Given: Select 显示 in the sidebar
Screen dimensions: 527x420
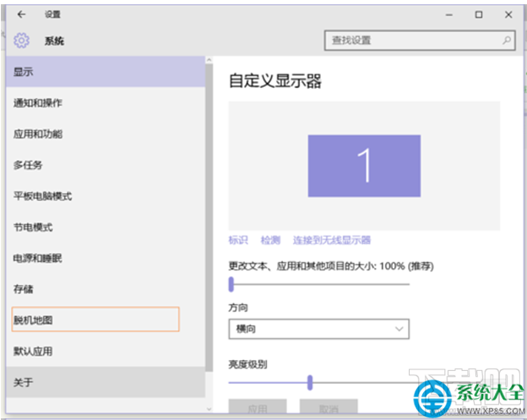Looking at the screenshot, I should point(106,72).
